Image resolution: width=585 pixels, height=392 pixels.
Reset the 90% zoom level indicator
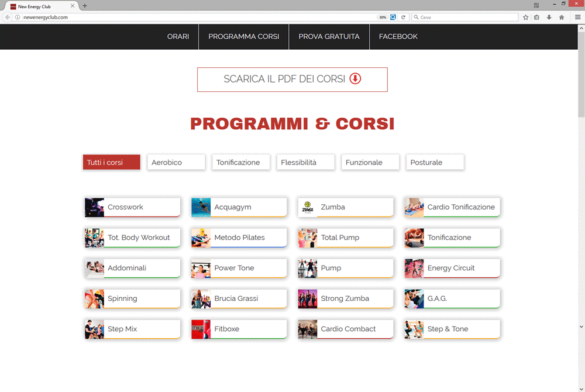click(383, 18)
